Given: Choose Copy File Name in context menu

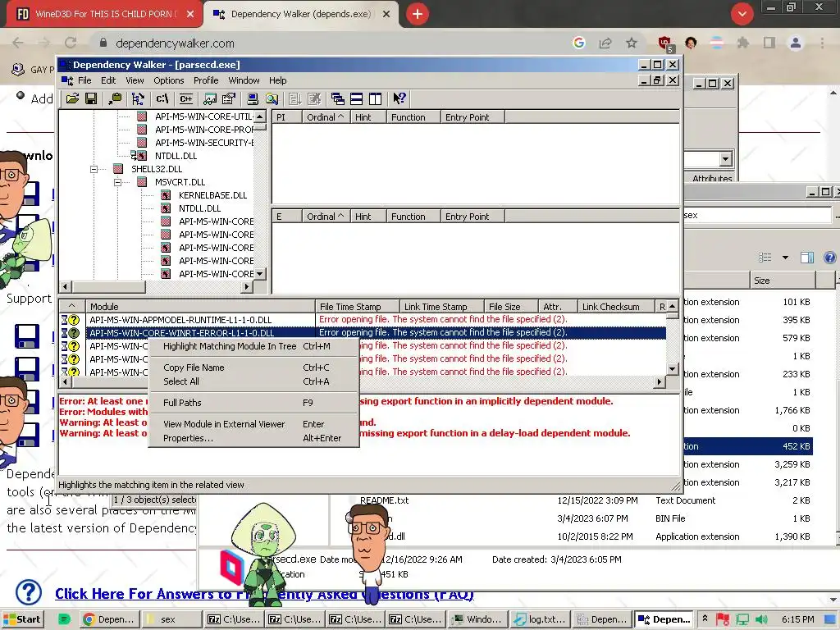Looking at the screenshot, I should (253, 367).
